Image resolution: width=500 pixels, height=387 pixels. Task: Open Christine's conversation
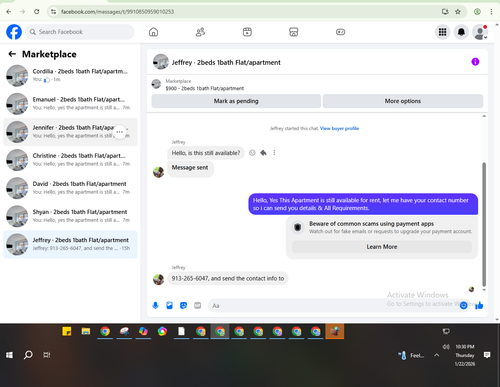[70, 160]
